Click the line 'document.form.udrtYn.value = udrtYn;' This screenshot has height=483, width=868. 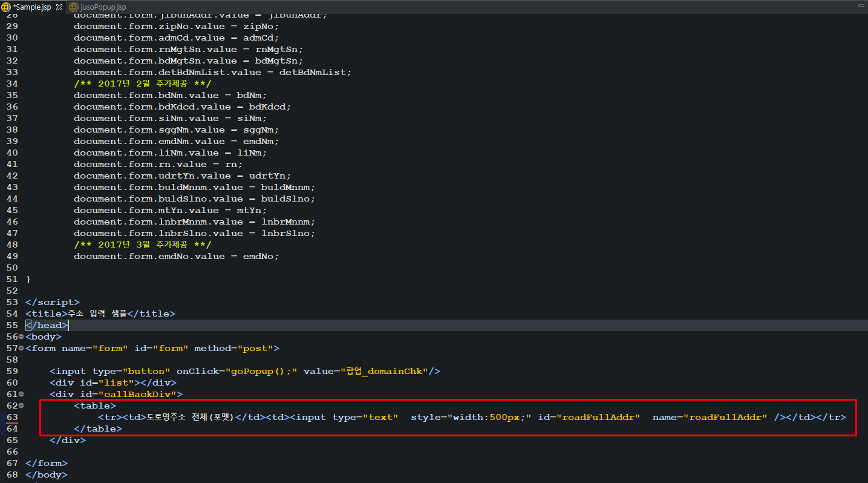click(x=182, y=176)
